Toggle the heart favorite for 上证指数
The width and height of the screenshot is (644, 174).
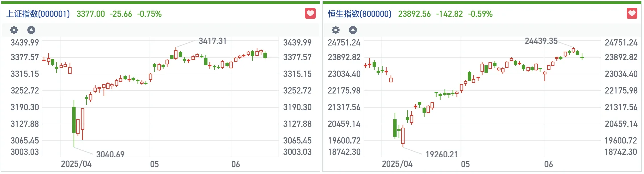310,14
